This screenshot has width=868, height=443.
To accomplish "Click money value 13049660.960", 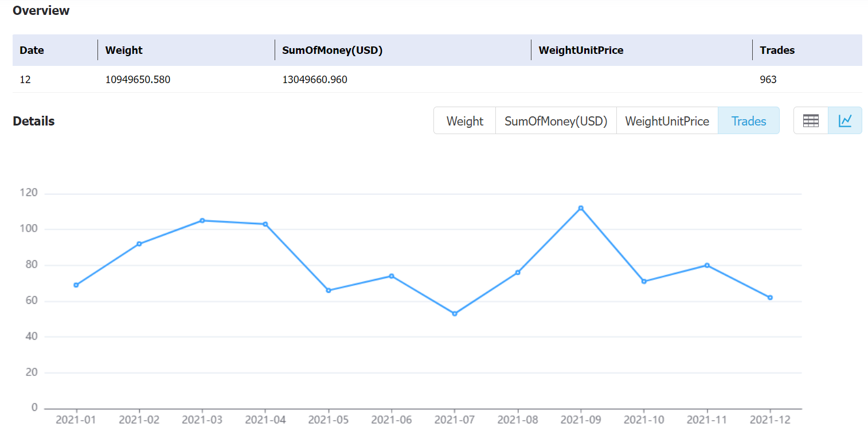I will pos(315,80).
